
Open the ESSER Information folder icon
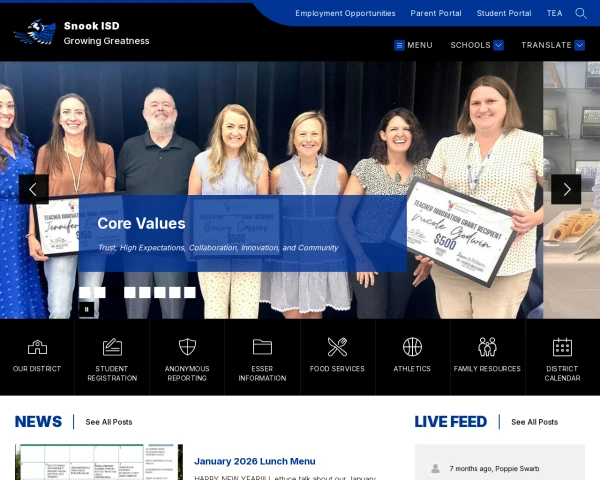[262, 347]
